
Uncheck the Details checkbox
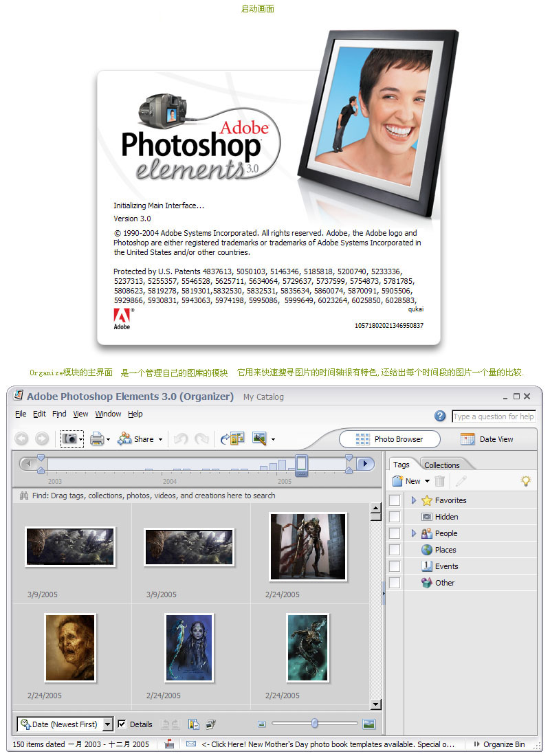pyautogui.click(x=122, y=724)
